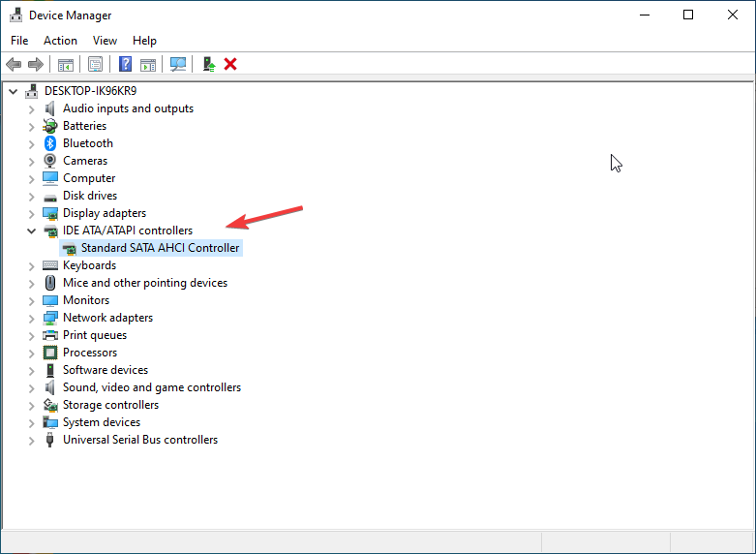Screen dimensions: 756x554
Task: Select the Software devices label
Action: click(x=106, y=370)
